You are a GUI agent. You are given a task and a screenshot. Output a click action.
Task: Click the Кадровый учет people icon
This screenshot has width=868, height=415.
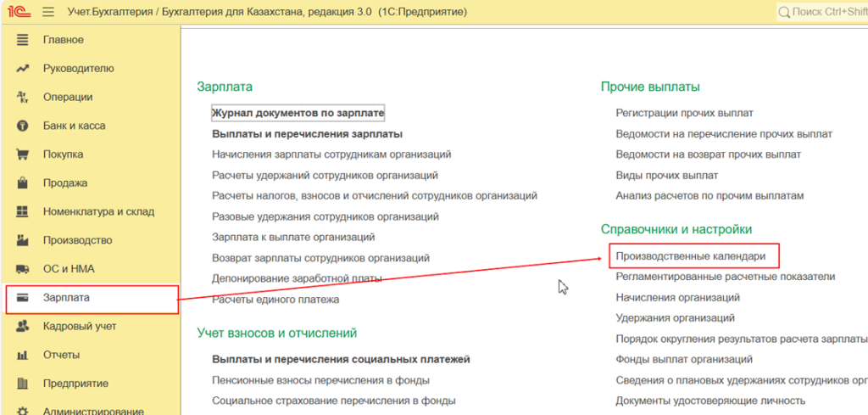coord(23,326)
